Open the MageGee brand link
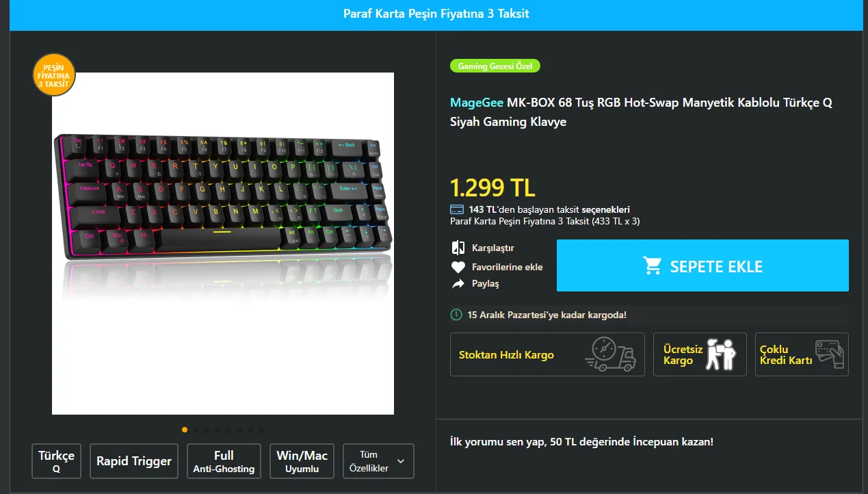The height and width of the screenshot is (494, 868). point(477,103)
